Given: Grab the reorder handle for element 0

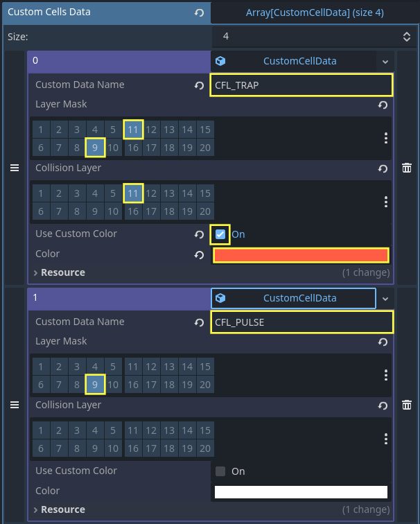Looking at the screenshot, I should point(14,168).
